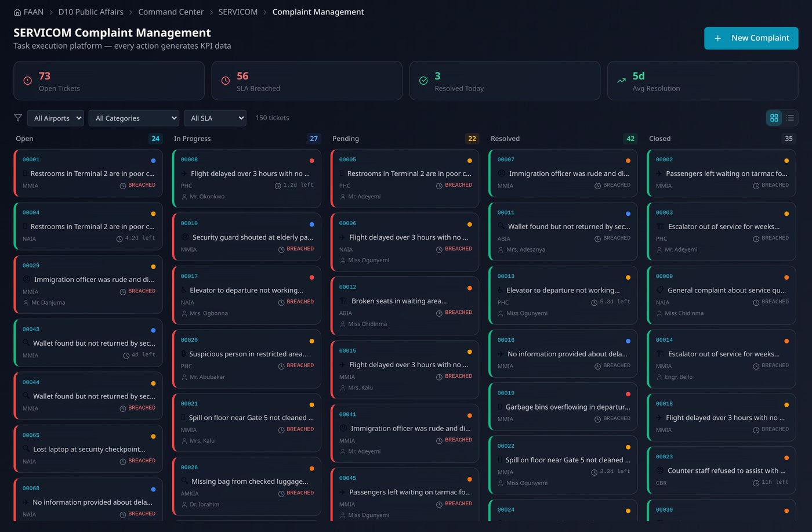The width and height of the screenshot is (812, 532).
Task: Click the sad face icon on ticket 00010
Action: coord(184,237)
